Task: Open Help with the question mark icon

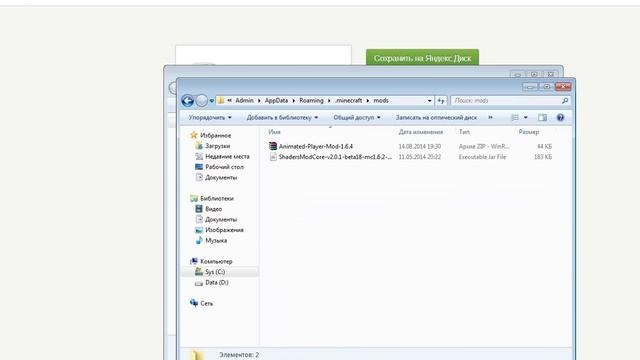Action: point(560,118)
